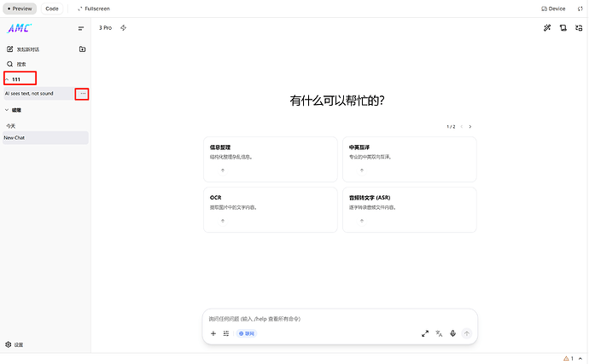Image resolution: width=589 pixels, height=364 pixels.
Task: Choose the OCR suggestion card
Action: click(x=271, y=210)
